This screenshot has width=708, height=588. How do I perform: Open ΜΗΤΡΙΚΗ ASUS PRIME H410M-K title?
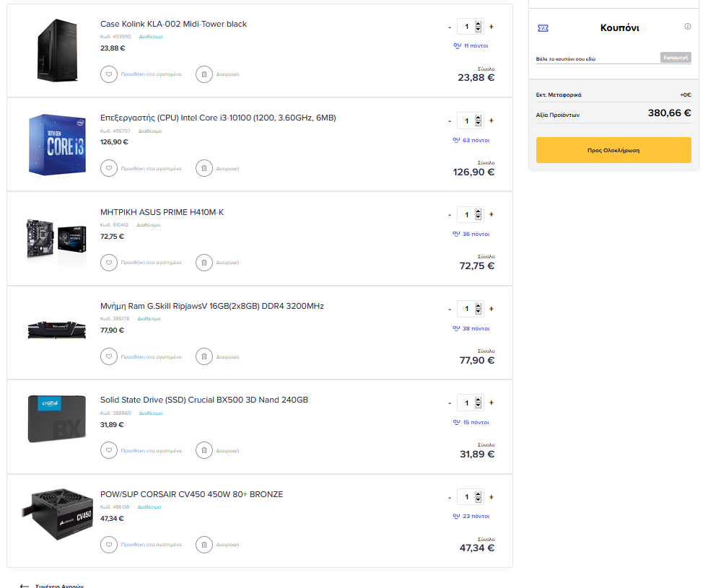tap(162, 212)
